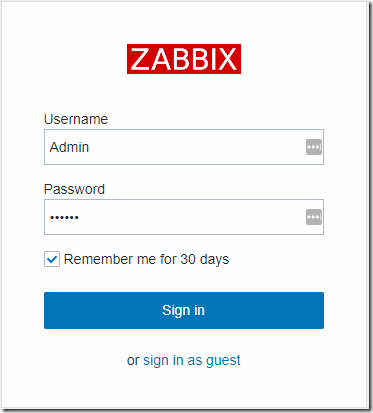Click the red ZABBIX logo
This screenshot has width=373, height=413.
click(x=184, y=59)
